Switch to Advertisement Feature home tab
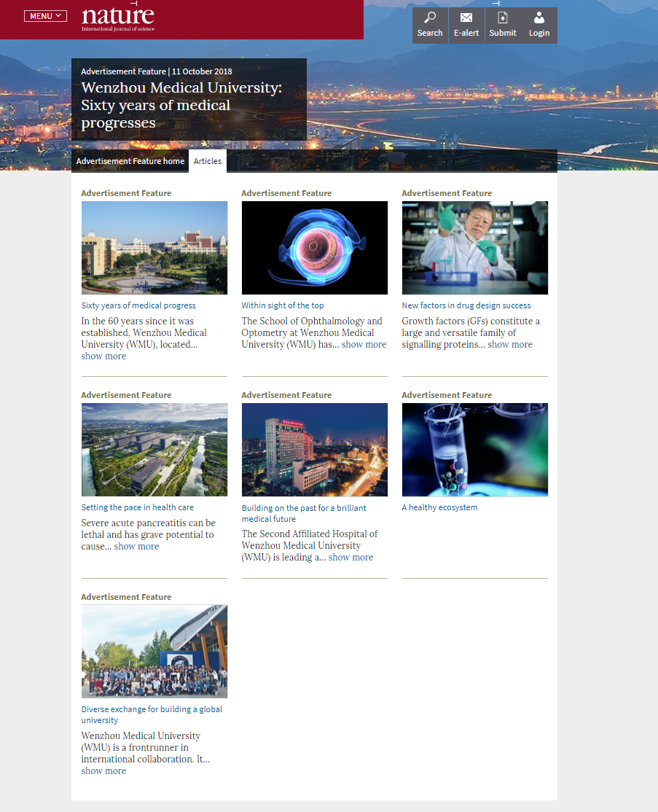This screenshot has width=658, height=812. click(x=130, y=161)
